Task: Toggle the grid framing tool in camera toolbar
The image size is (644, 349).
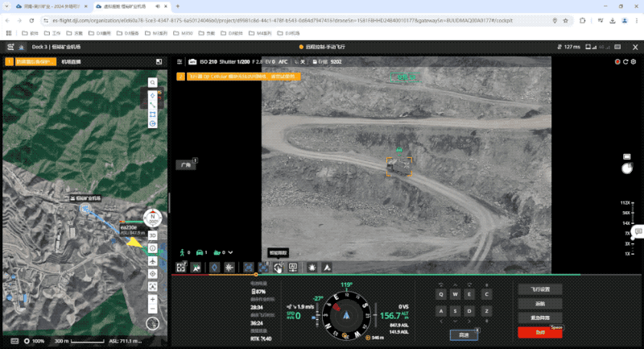Action: [181, 268]
